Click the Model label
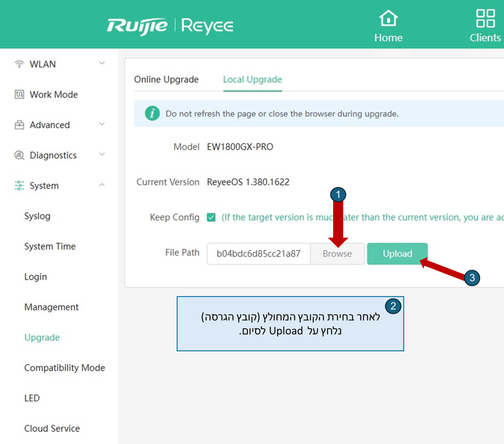The image size is (504, 444). click(187, 147)
